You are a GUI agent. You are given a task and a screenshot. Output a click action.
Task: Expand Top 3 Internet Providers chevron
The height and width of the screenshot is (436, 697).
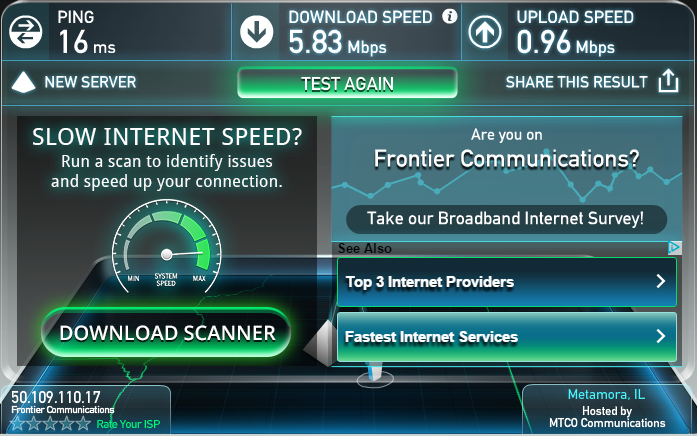pyautogui.click(x=661, y=281)
